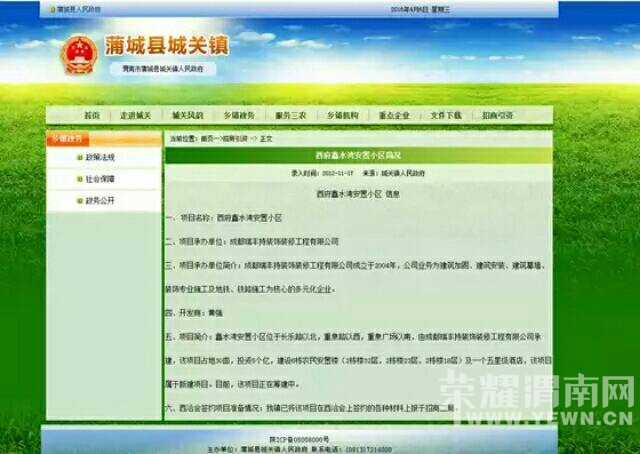The image size is (640, 454).
Task: Click the 乡镇政务 sidebar panel header
Action: tap(104, 139)
